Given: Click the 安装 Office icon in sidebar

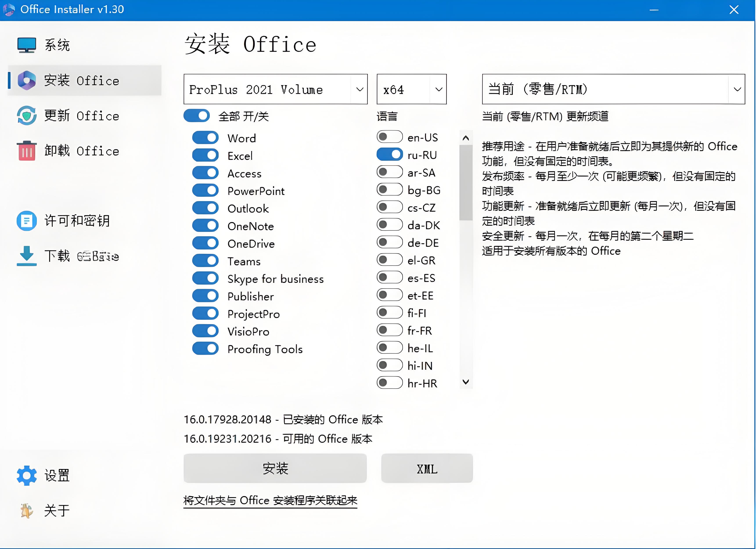Looking at the screenshot, I should click(27, 80).
